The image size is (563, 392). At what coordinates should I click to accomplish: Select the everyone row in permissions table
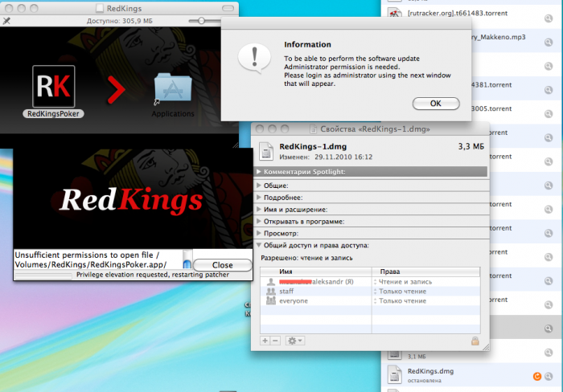[370, 301]
